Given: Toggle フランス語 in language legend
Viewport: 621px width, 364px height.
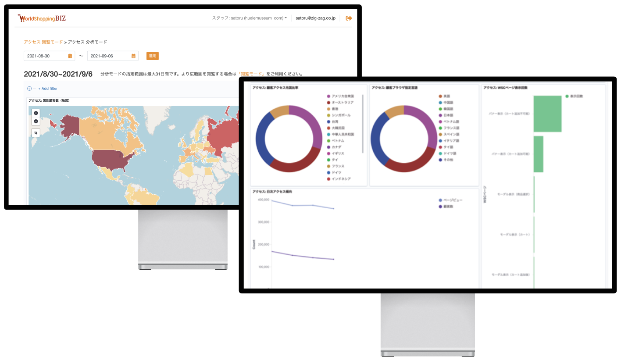Looking at the screenshot, I should (449, 128).
